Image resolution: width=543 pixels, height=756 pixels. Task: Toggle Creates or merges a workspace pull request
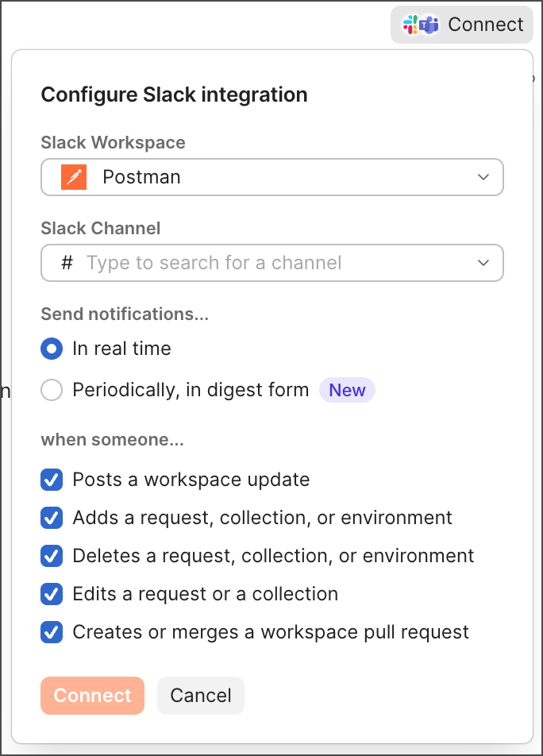(x=52, y=632)
